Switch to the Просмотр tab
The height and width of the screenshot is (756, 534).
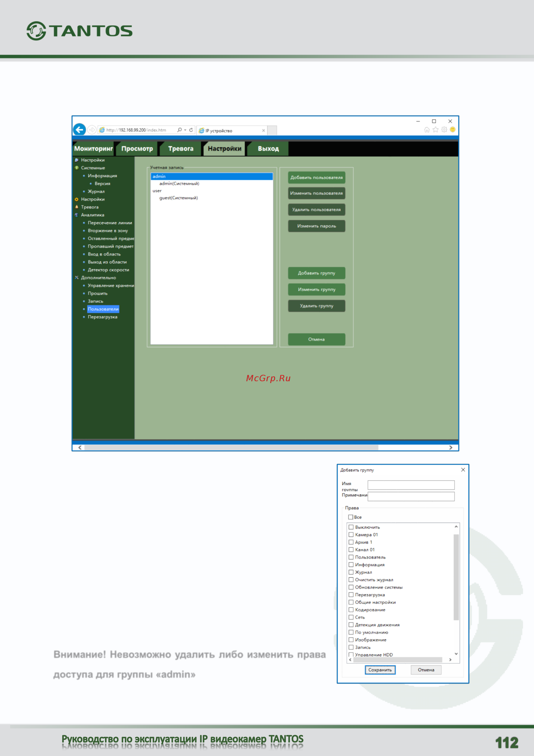137,149
